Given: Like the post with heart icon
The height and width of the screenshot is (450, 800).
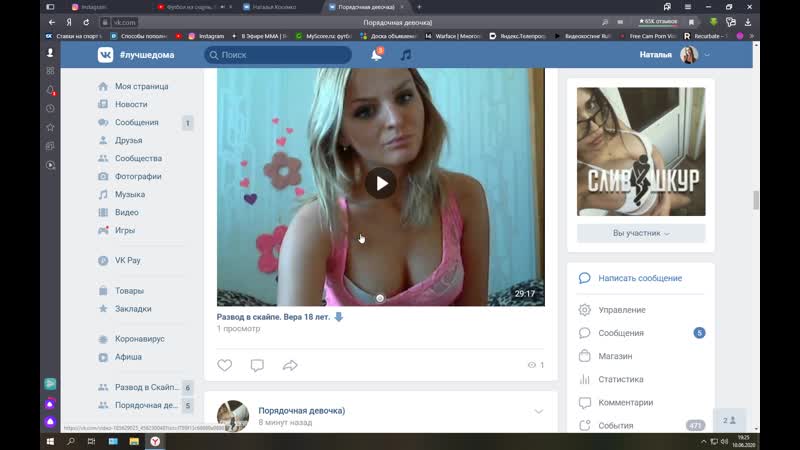Looking at the screenshot, I should tap(225, 365).
